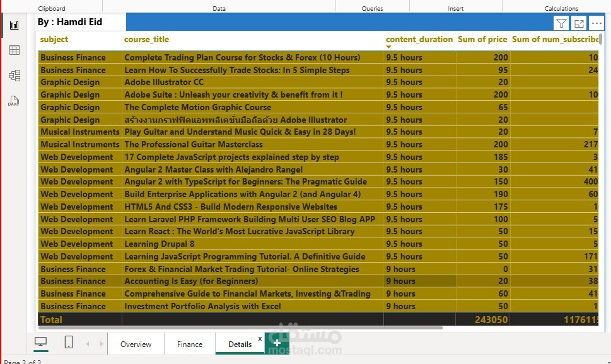Image resolution: width=611 pixels, height=364 pixels.
Task: Add a new report page
Action: (277, 343)
